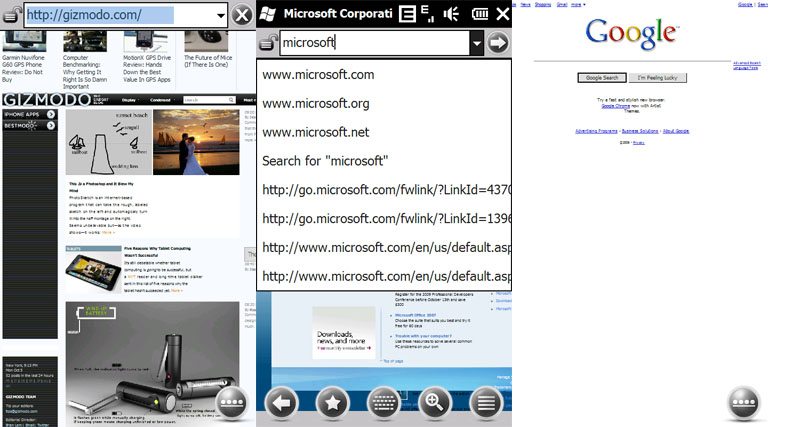Click the Go arrow button
Image resolution: width=800 pixels, height=427 pixels.
tap(498, 43)
